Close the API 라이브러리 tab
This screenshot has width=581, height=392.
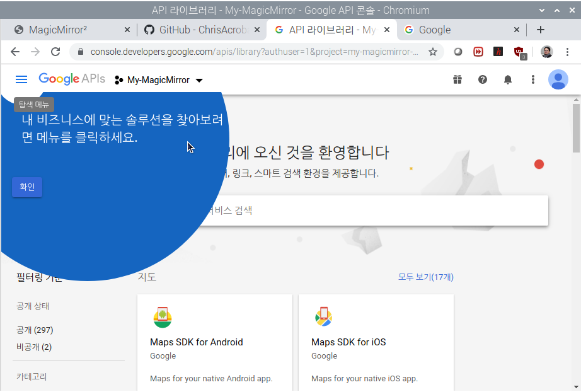coord(387,30)
